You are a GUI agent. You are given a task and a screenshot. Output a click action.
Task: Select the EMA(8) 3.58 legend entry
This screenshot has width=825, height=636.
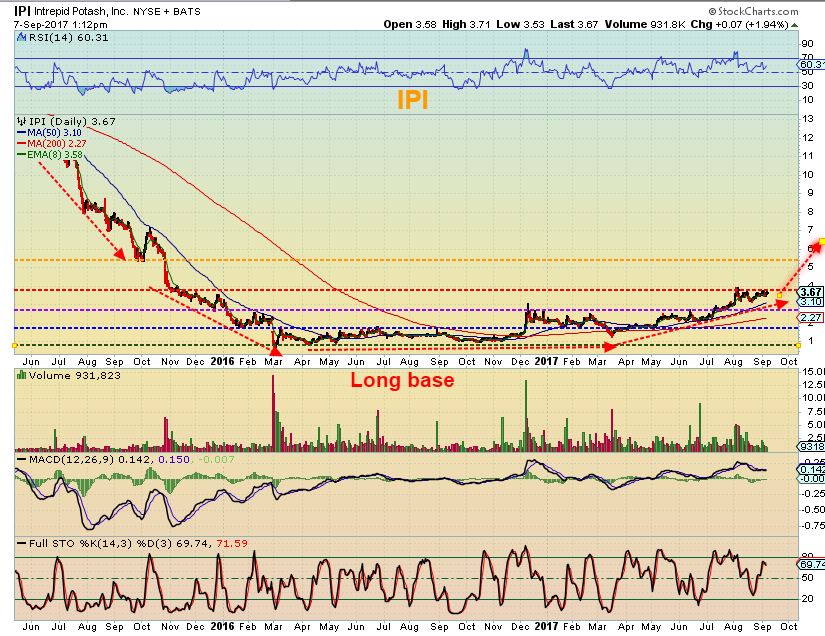[55, 155]
